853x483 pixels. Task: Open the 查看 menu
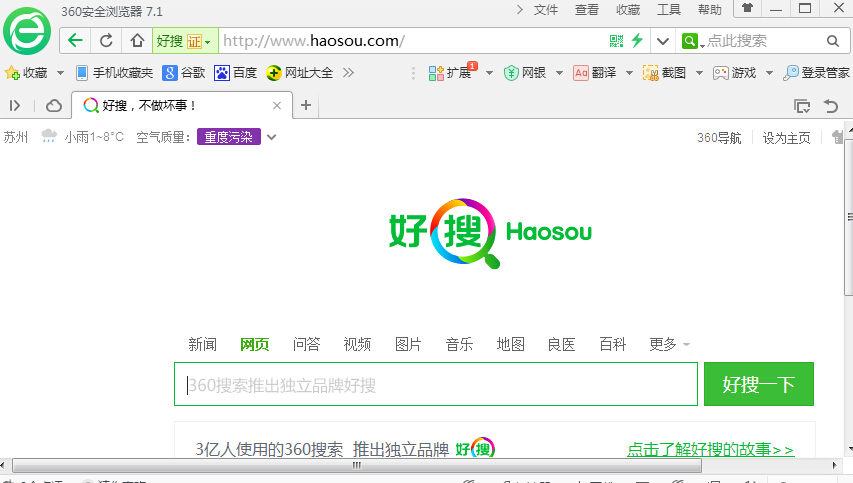click(586, 10)
